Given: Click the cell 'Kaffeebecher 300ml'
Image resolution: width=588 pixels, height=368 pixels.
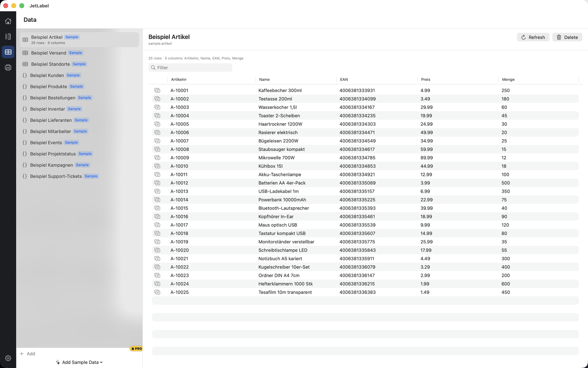Looking at the screenshot, I should [280, 90].
